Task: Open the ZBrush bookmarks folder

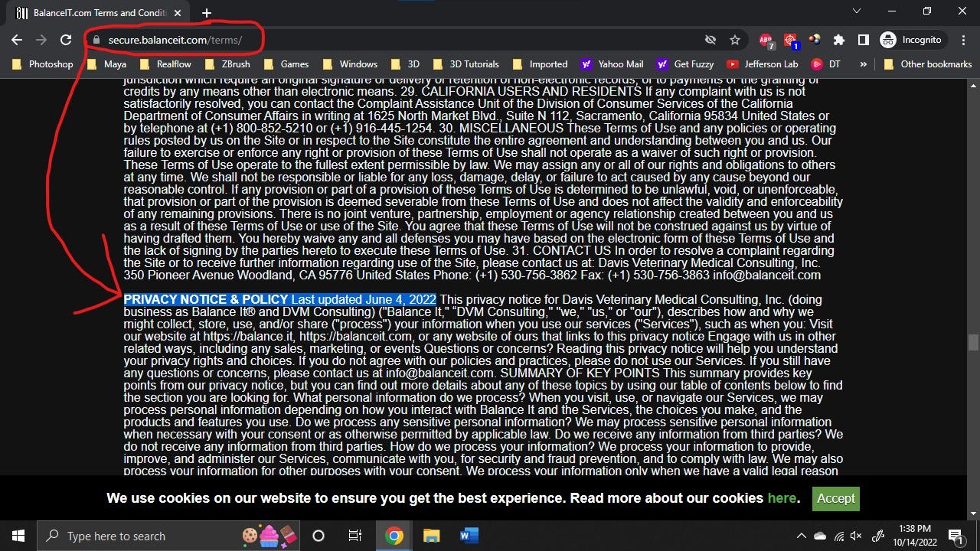Action: (227, 64)
